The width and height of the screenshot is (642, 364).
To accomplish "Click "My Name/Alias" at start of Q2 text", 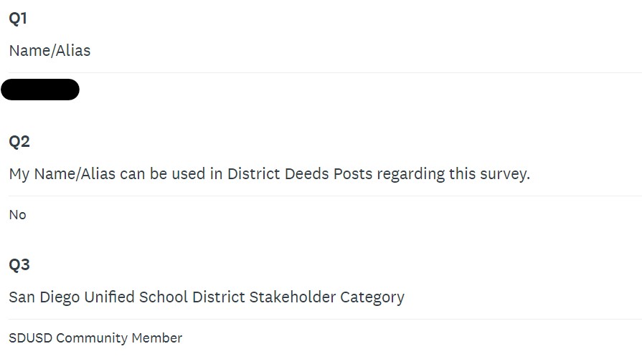I will click(62, 174).
